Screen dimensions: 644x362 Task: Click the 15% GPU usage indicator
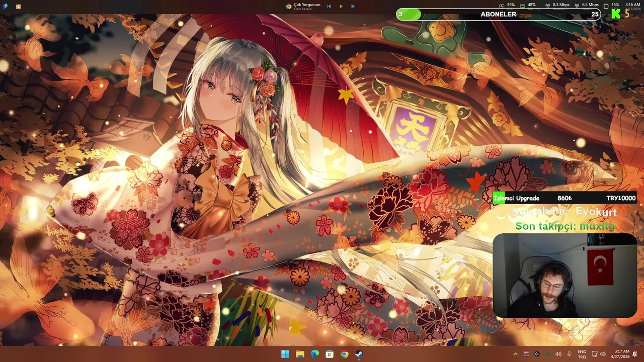[611, 6]
